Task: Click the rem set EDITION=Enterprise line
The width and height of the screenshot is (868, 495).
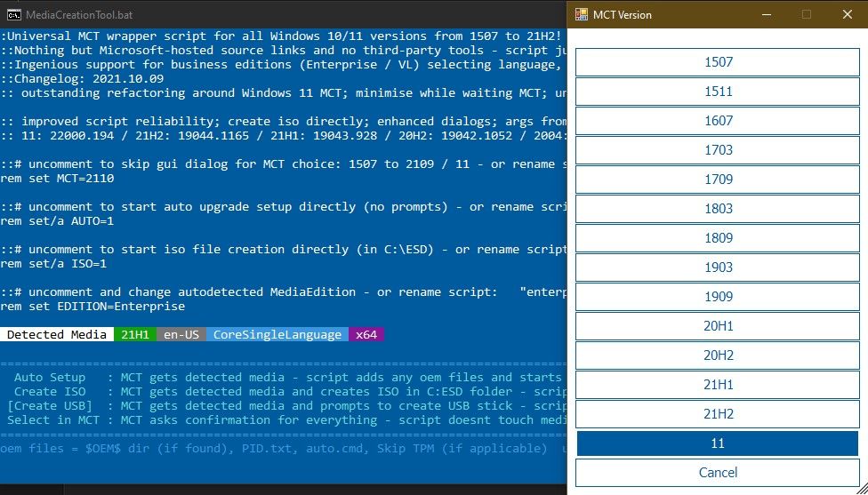Action: coord(92,307)
